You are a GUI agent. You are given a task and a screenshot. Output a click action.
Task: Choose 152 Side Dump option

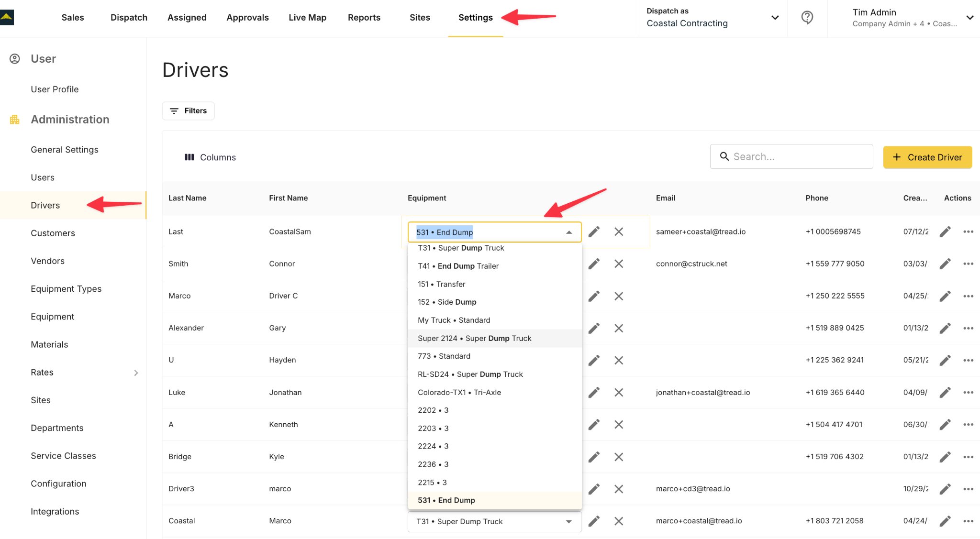click(495, 302)
